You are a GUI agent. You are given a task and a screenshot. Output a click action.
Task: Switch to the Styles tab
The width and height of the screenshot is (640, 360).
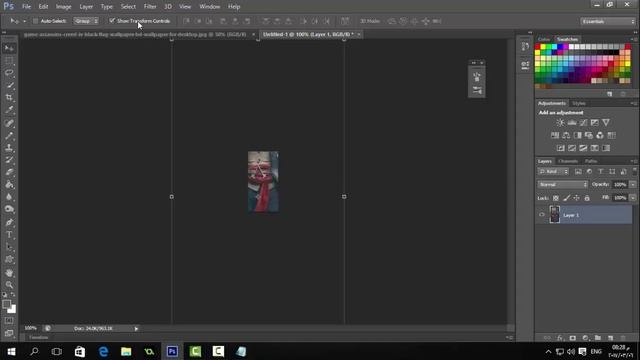[x=579, y=103]
